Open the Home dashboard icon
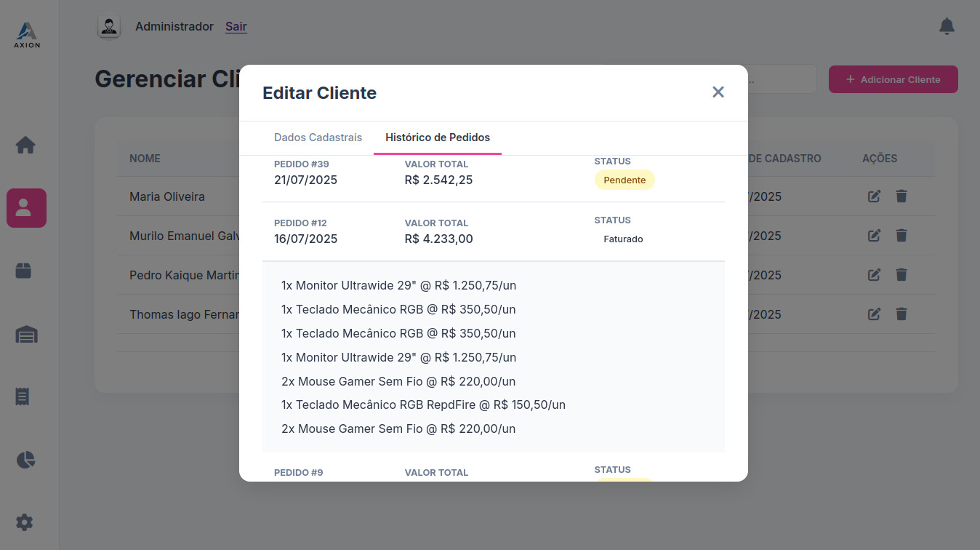Screen dimensions: 980x550 tap(25, 145)
